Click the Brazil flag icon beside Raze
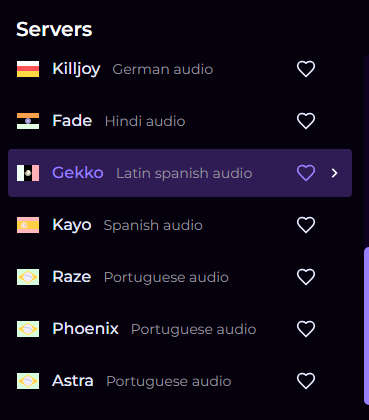The width and height of the screenshot is (369, 420). [x=28, y=277]
